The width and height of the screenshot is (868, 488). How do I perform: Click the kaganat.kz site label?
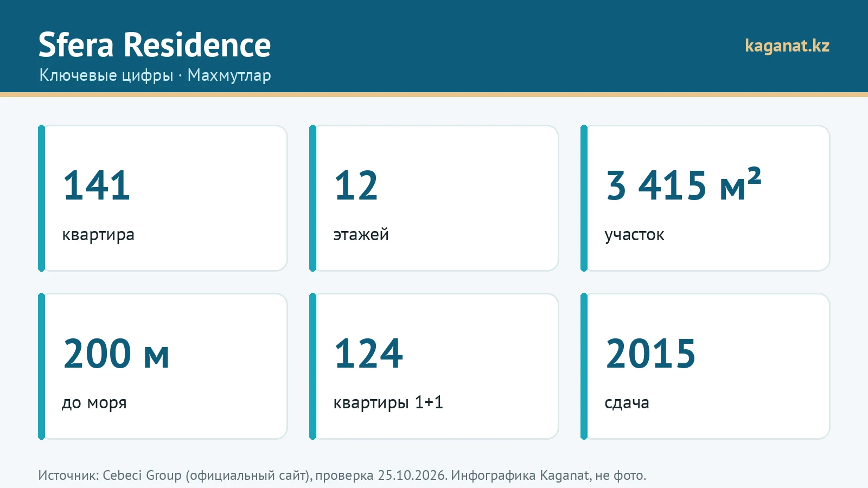(x=787, y=46)
